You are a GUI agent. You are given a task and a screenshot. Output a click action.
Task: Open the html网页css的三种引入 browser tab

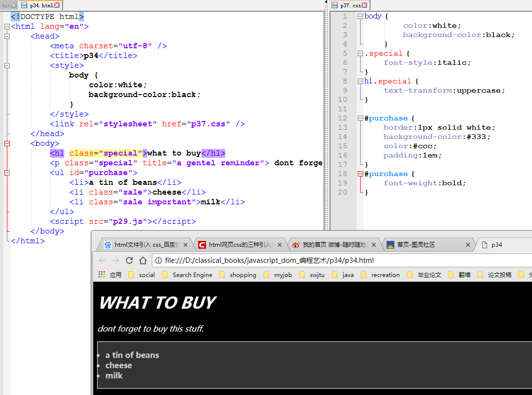click(x=240, y=245)
